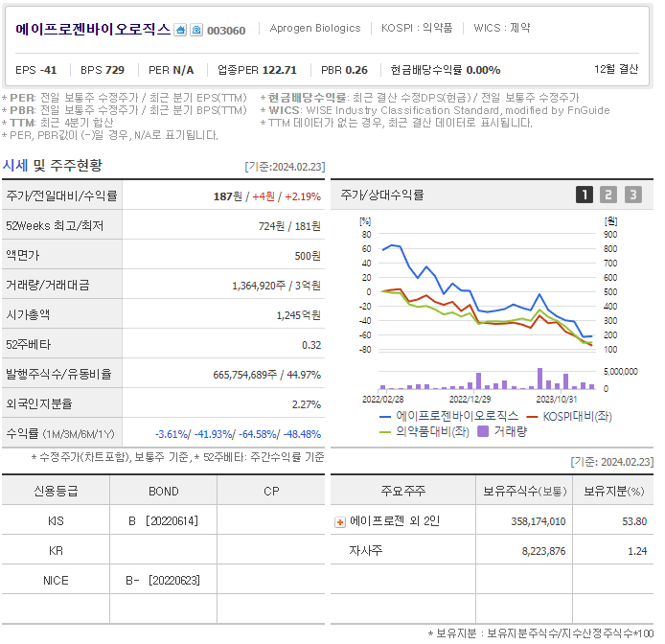This screenshot has width=665, height=644.
Task: Click 52Weeks 최고/최저 row label
Action: 55,226
